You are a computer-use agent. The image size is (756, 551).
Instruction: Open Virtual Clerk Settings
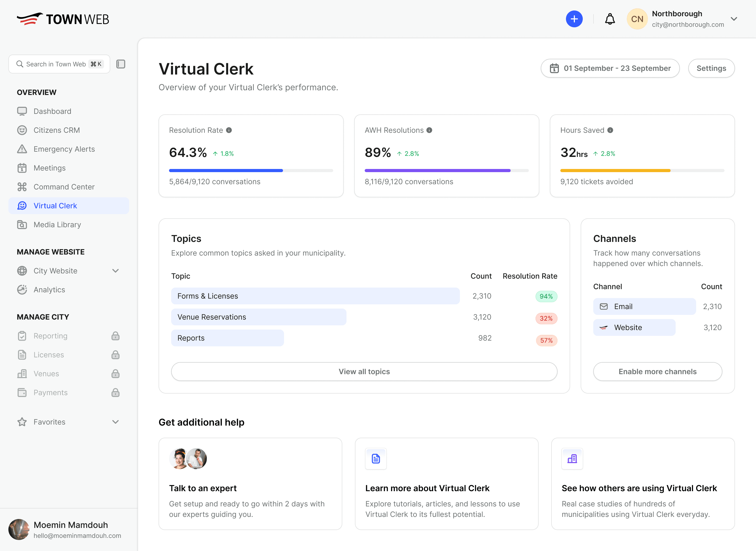[711, 68]
